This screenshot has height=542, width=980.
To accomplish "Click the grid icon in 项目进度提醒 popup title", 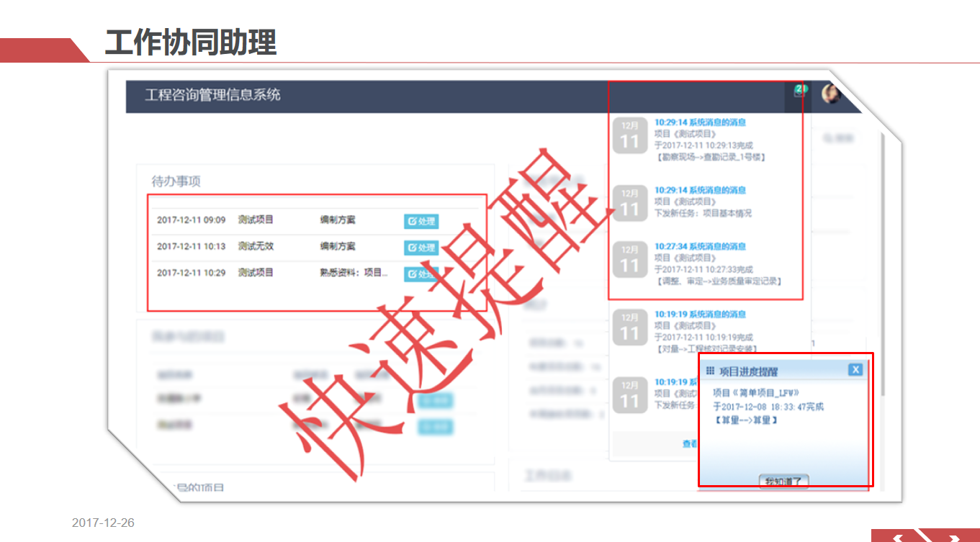I will coord(710,371).
